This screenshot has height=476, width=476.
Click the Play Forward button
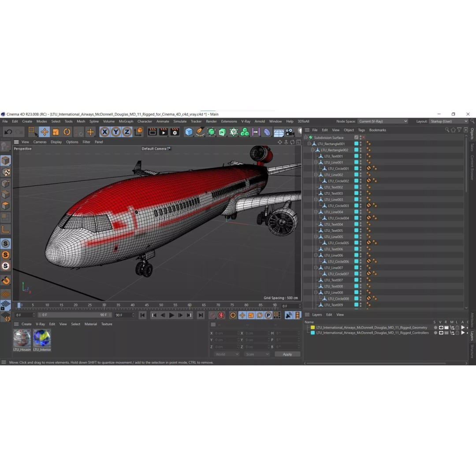click(171, 316)
